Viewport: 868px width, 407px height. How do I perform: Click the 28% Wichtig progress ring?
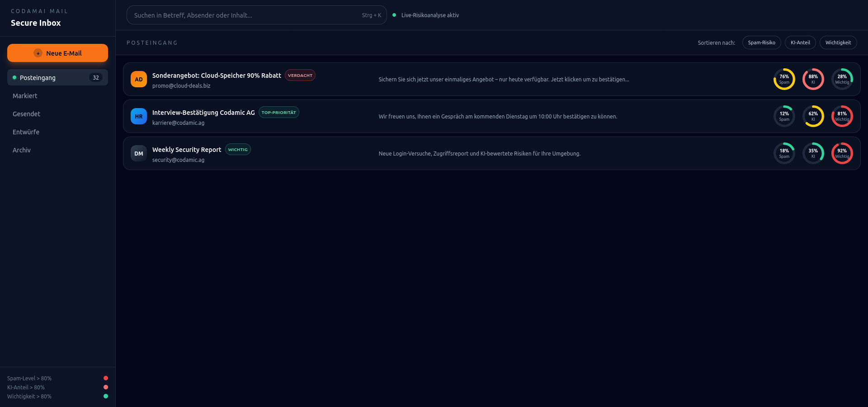click(x=842, y=79)
